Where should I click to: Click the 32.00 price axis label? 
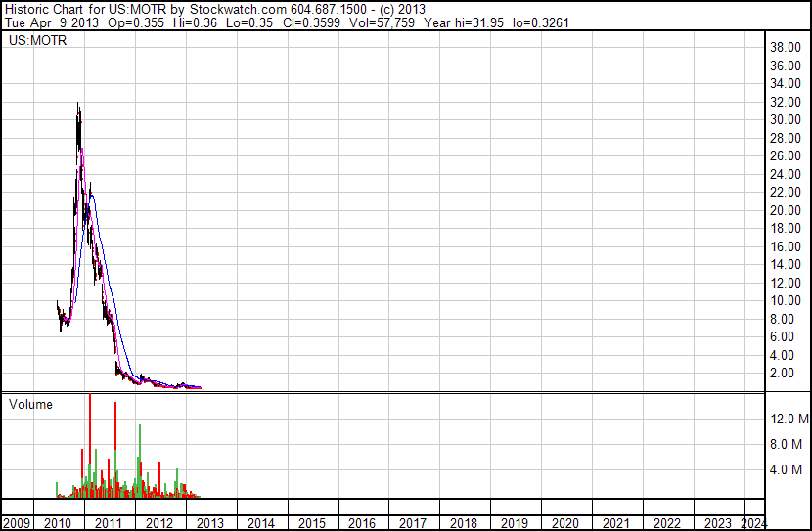pyautogui.click(x=788, y=103)
